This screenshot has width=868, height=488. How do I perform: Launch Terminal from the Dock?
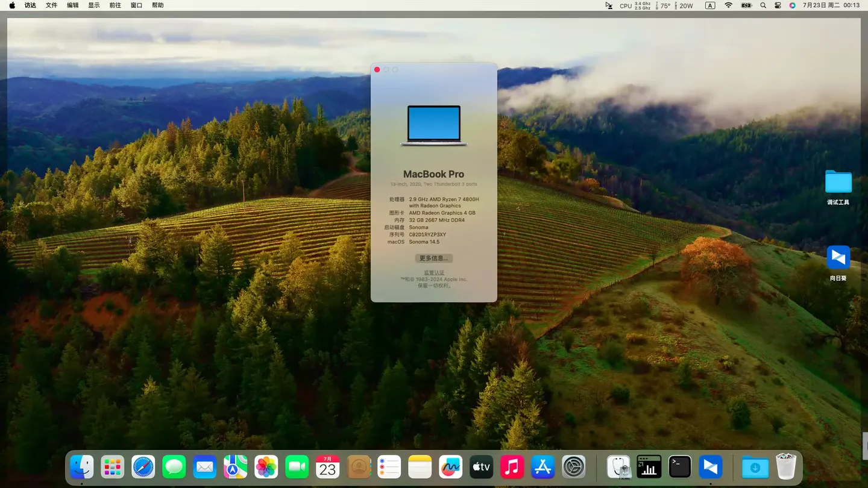click(679, 467)
